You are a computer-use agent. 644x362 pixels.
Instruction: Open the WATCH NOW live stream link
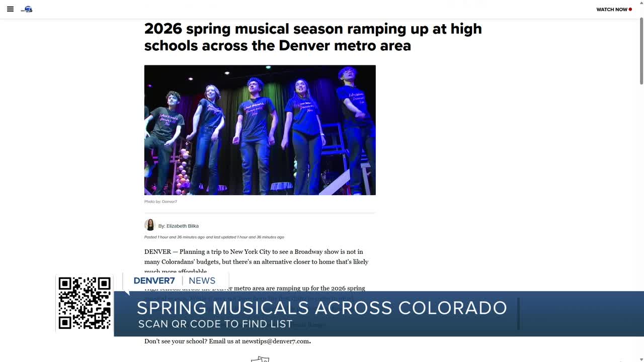pos(612,10)
